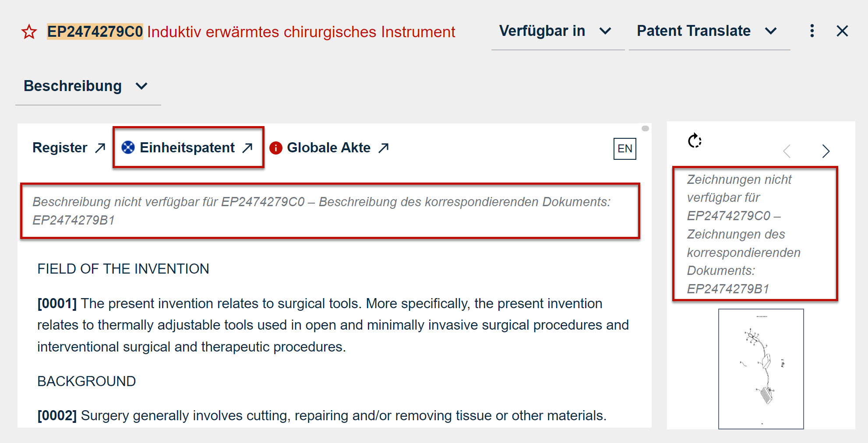868x443 pixels.
Task: Open the three-dot more options menu
Action: click(x=812, y=31)
